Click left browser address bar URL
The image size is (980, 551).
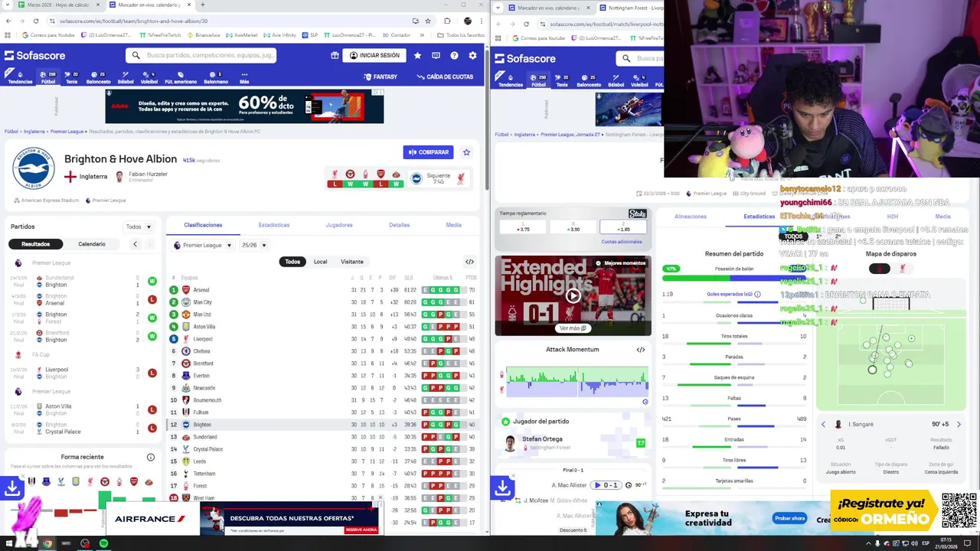click(133, 21)
